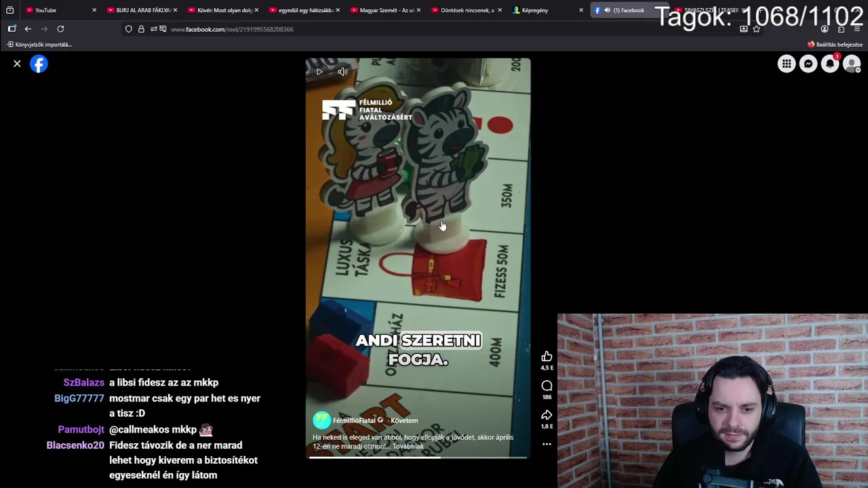Open Facebook home via the logo

[39, 64]
